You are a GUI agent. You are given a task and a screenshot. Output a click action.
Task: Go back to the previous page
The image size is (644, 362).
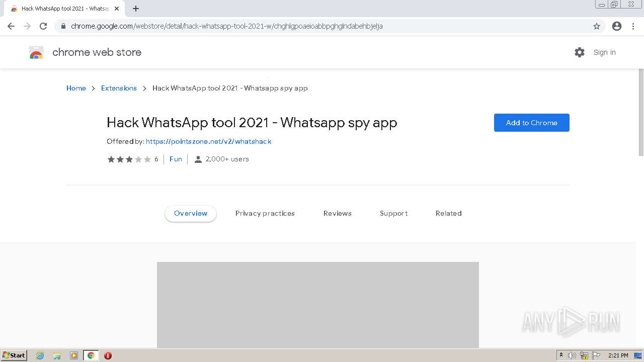[11, 26]
